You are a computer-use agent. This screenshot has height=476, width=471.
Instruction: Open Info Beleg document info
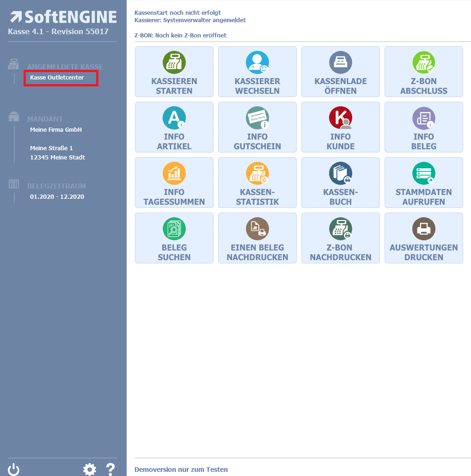[x=424, y=127]
